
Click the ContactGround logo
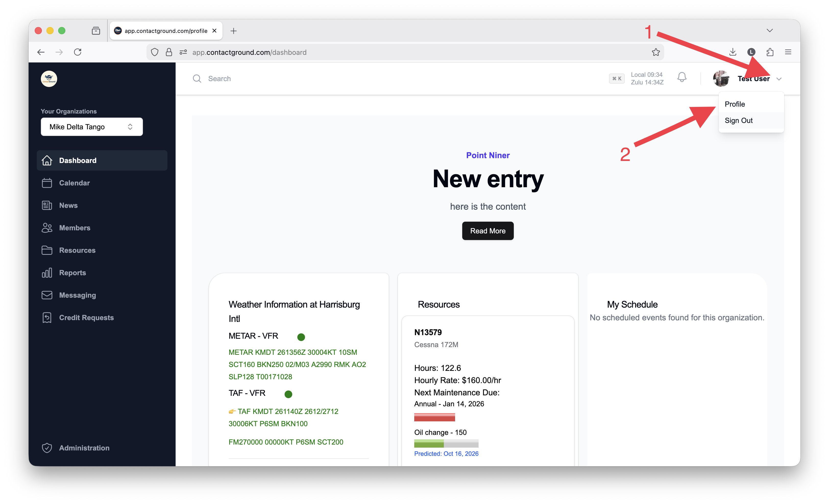point(48,78)
